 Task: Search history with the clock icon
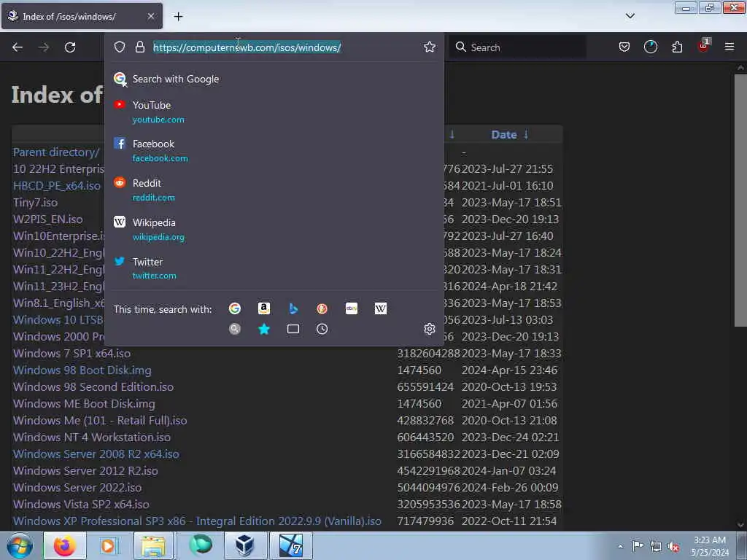coord(322,329)
